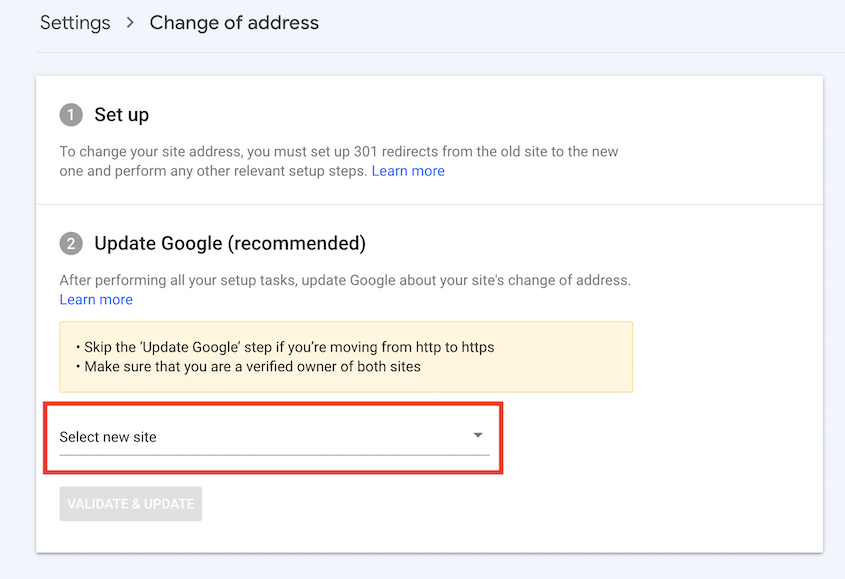Click the Select new site input field
The width and height of the screenshot is (845, 579).
[200, 437]
